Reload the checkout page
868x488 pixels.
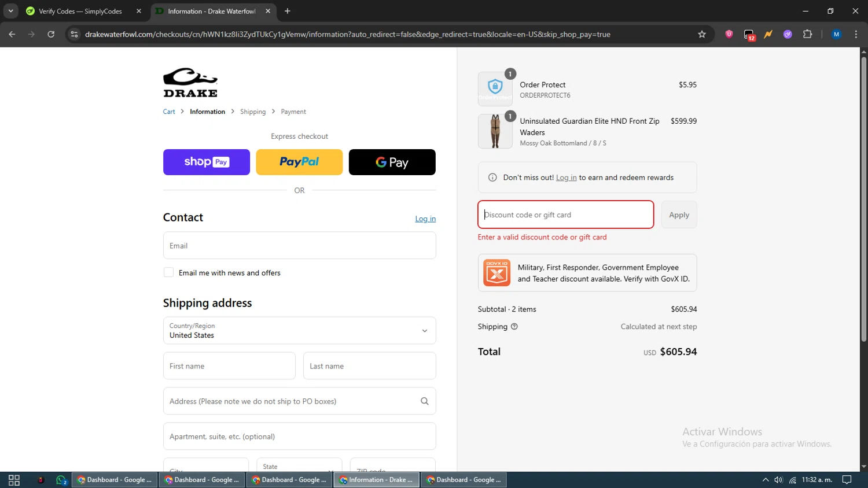(x=51, y=34)
